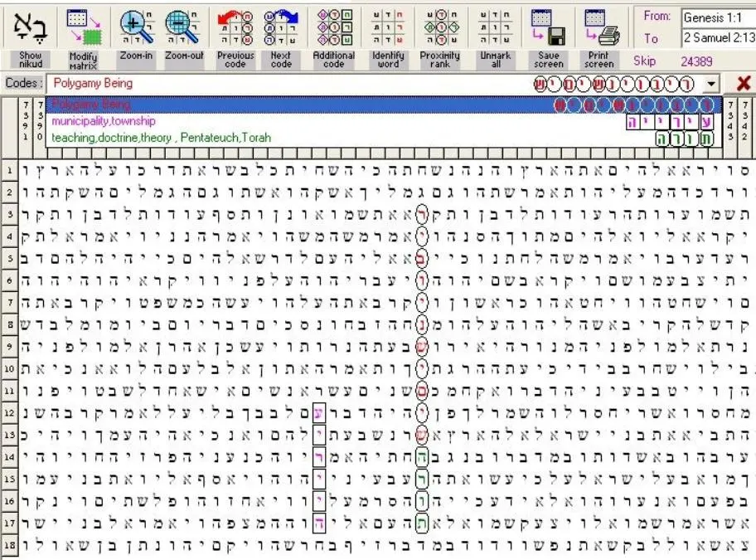Go to the Previous code

(x=235, y=39)
